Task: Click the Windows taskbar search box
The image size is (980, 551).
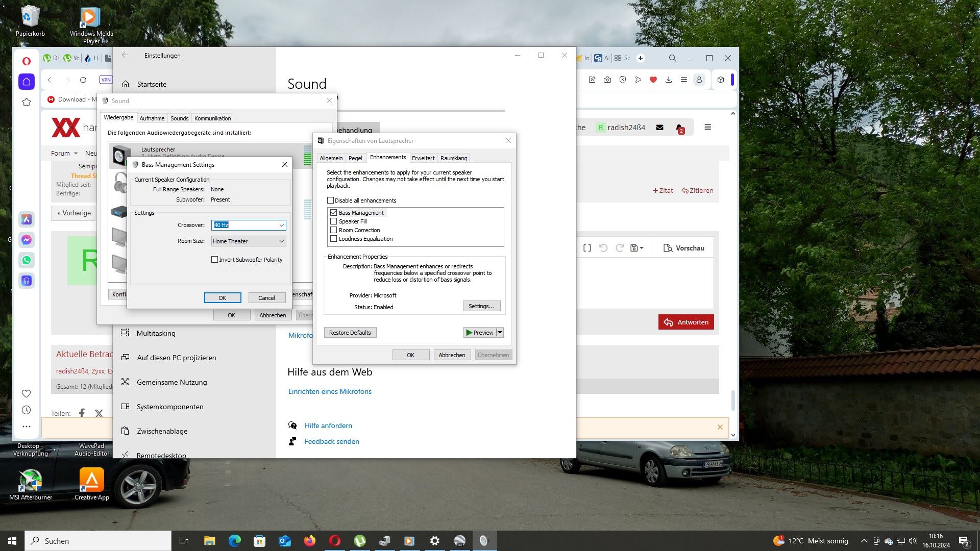Action: (x=98, y=541)
